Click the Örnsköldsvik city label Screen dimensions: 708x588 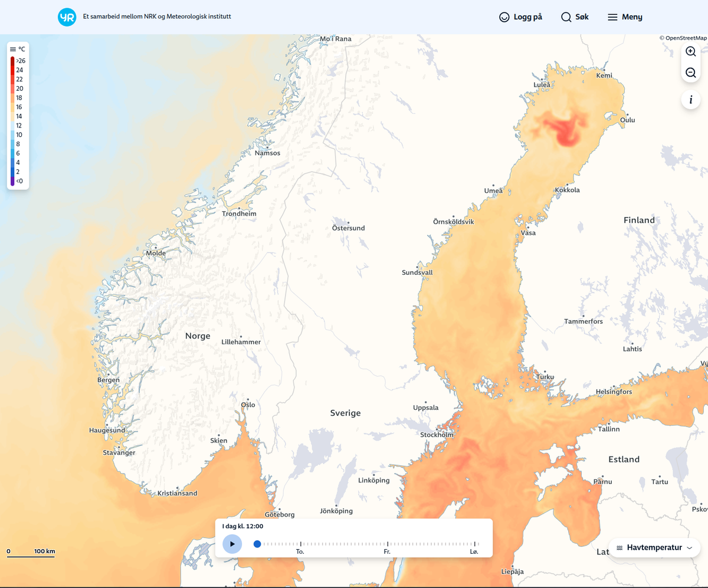tap(454, 222)
